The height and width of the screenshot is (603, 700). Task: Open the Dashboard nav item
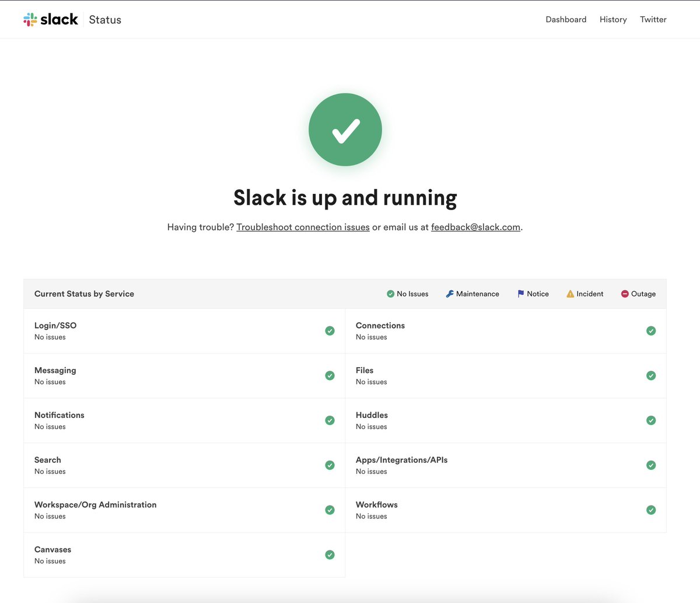[566, 19]
